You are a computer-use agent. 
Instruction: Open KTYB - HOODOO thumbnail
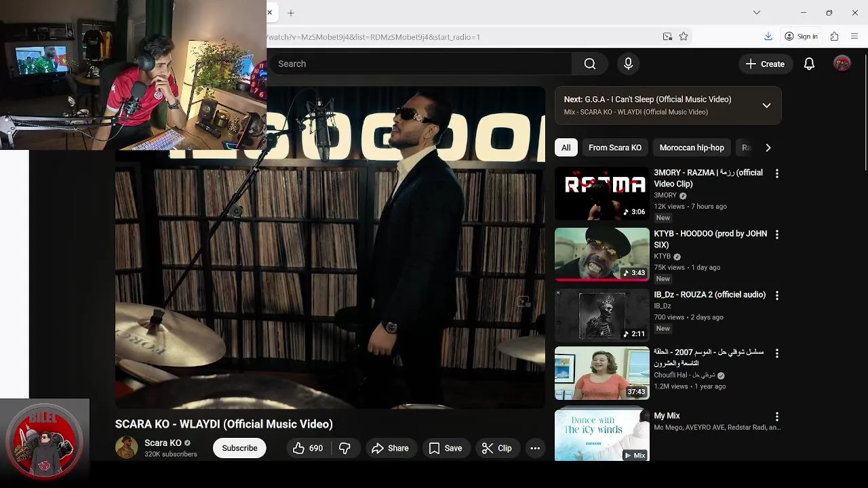[602, 255]
